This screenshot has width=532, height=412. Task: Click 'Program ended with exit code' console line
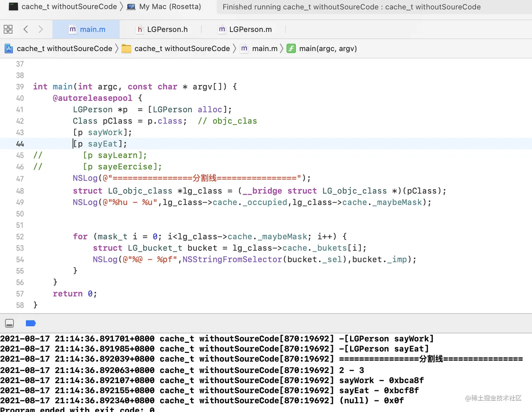click(x=77, y=409)
